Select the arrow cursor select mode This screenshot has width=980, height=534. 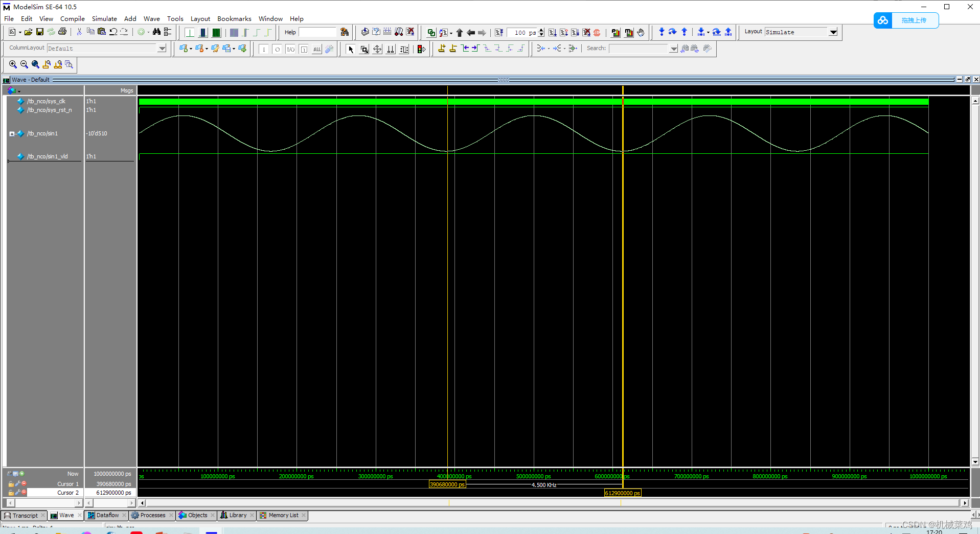(351, 49)
